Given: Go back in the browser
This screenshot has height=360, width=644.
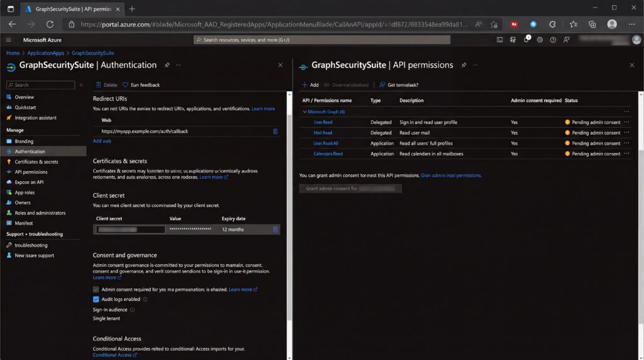Looking at the screenshot, I should (x=13, y=25).
